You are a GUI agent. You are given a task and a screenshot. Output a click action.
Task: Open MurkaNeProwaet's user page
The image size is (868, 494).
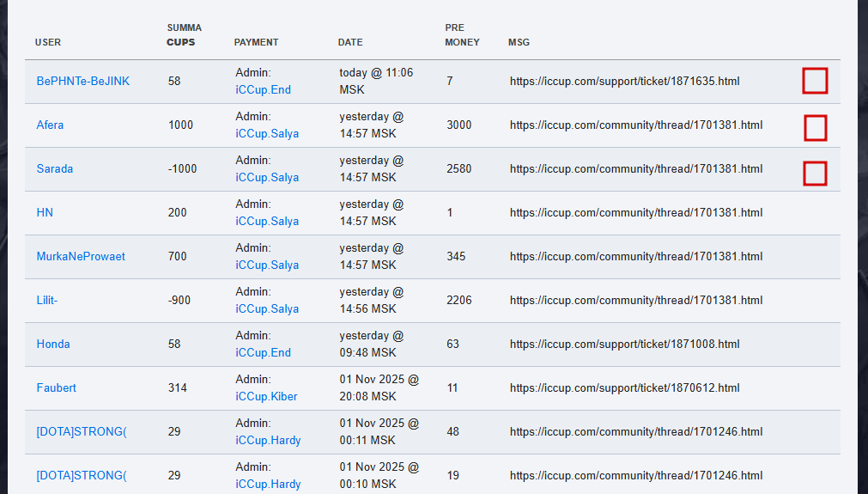(81, 256)
